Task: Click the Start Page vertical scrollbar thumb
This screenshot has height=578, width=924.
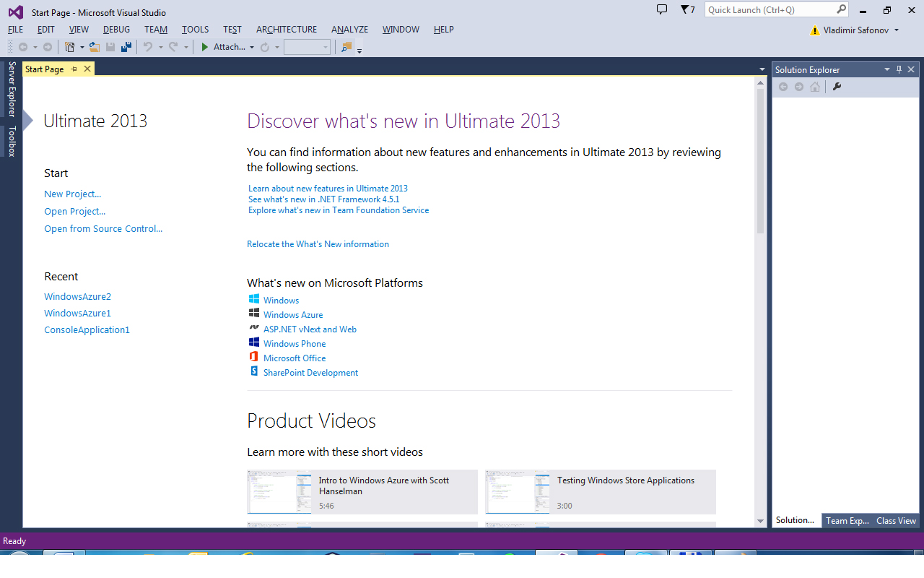Action: 760,160
